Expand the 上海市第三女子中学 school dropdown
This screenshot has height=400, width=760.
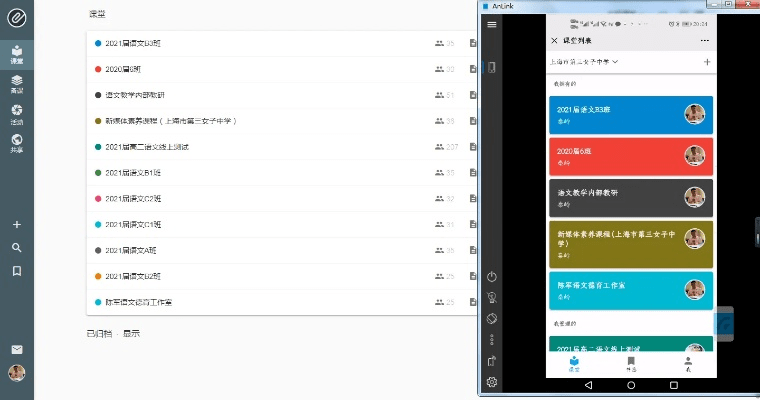(x=584, y=62)
